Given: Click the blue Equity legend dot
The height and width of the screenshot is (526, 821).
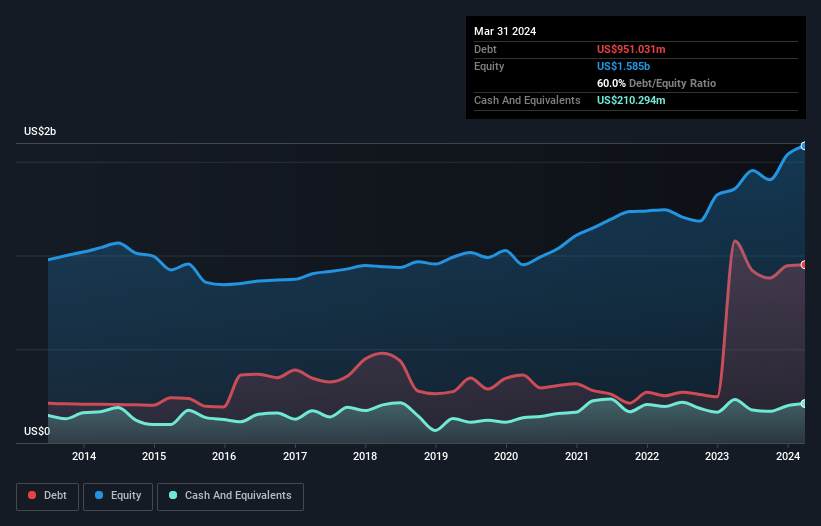Looking at the screenshot, I should point(99,495).
